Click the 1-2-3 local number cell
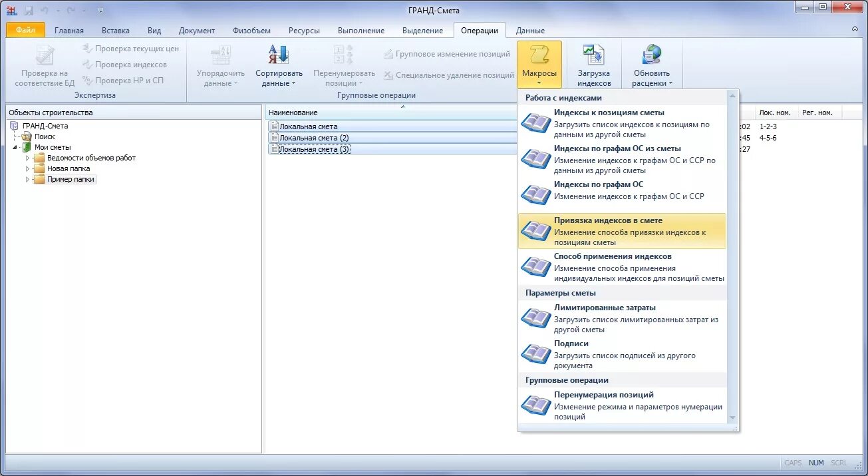 coord(768,126)
